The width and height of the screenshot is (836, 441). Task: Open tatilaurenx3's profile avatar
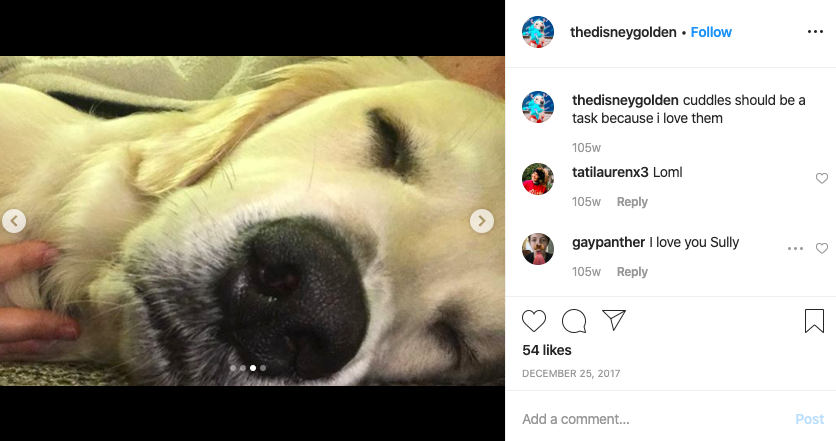pyautogui.click(x=537, y=179)
